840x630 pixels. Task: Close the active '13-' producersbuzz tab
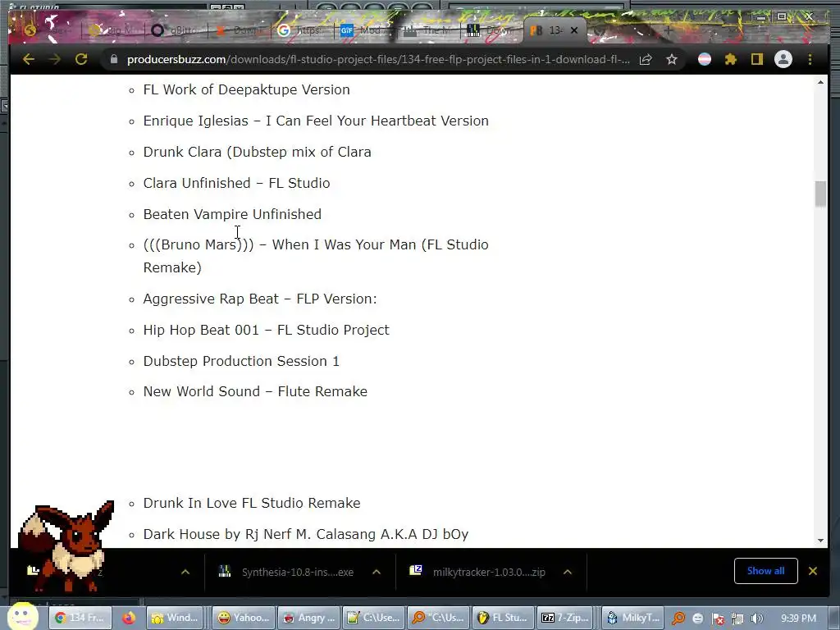click(574, 30)
